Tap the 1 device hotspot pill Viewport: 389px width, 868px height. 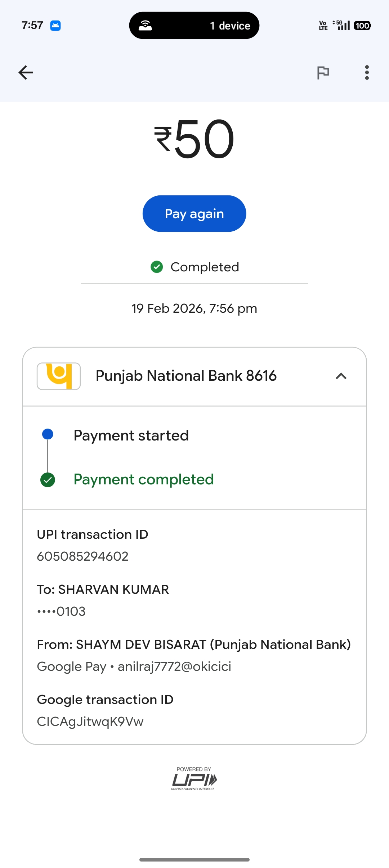(194, 26)
